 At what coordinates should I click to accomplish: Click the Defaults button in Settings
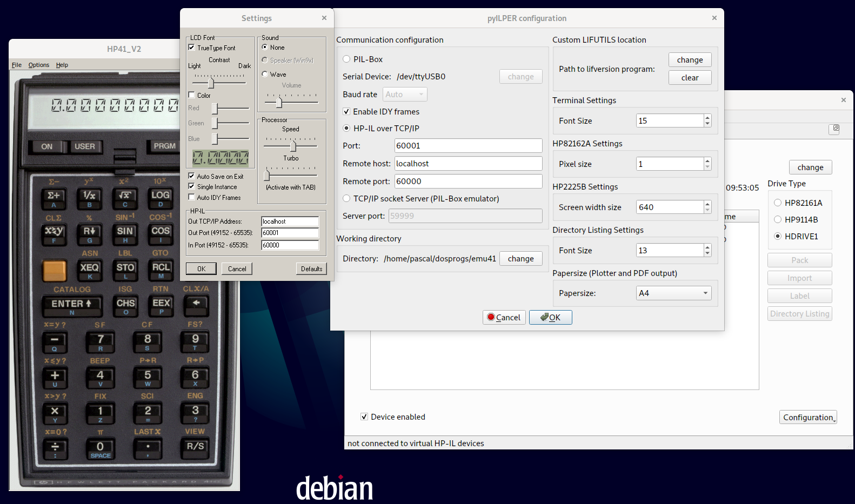click(x=311, y=268)
